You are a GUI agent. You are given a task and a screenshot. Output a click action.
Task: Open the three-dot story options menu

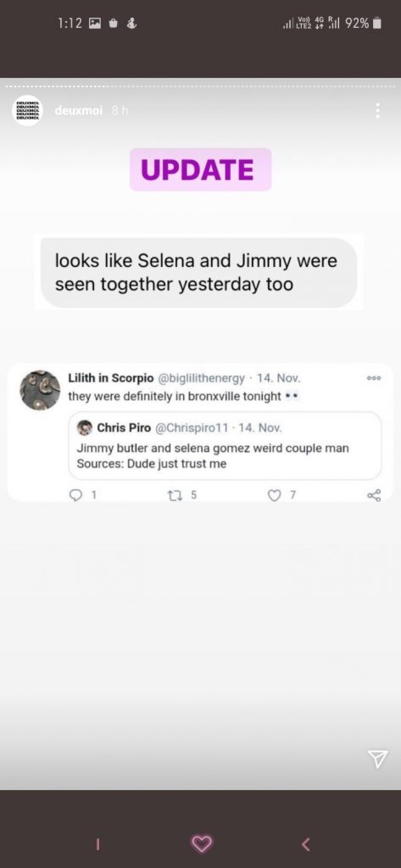tap(378, 110)
